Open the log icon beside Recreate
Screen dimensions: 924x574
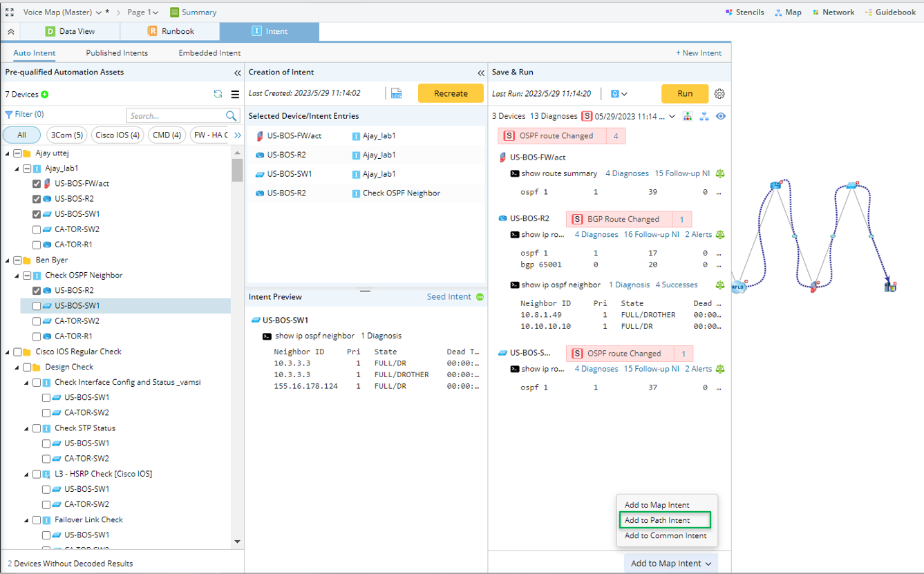coord(396,94)
